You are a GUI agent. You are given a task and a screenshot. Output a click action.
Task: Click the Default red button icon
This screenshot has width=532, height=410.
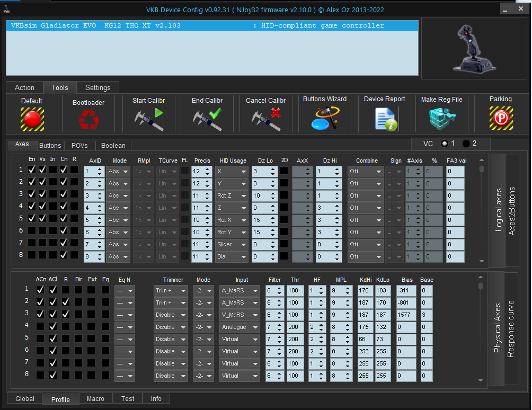click(32, 119)
